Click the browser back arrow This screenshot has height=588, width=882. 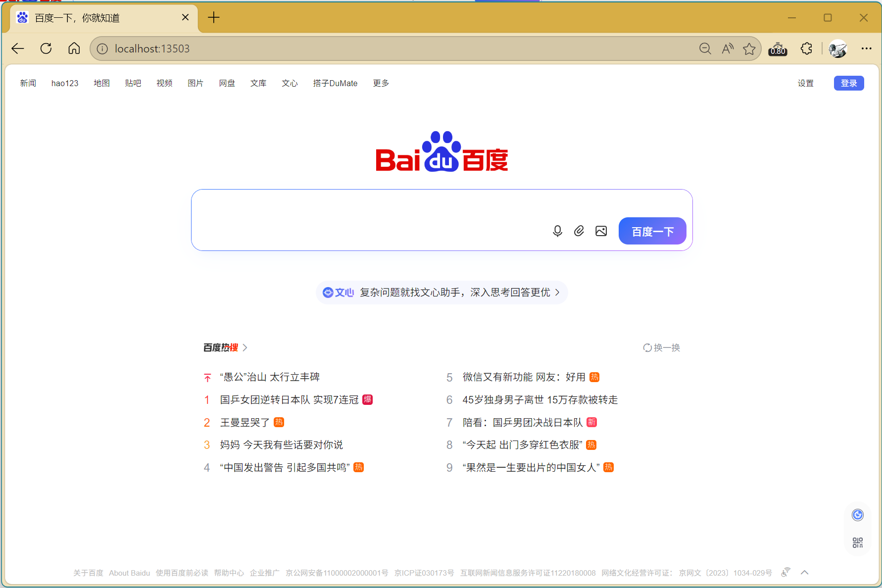click(18, 49)
